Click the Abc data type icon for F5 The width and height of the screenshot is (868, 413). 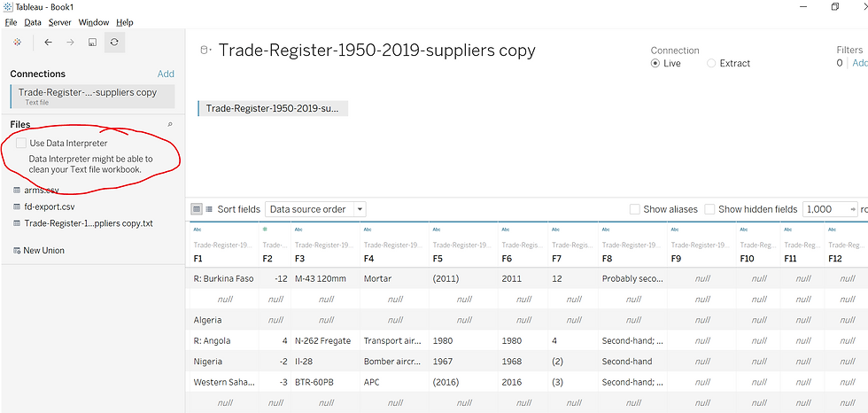436,230
